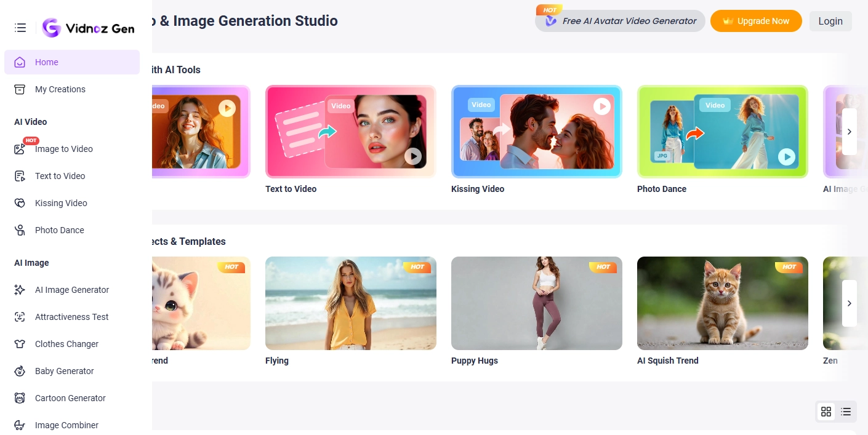868x435 pixels.
Task: Open the AI Image Generator tool
Action: [x=71, y=290]
